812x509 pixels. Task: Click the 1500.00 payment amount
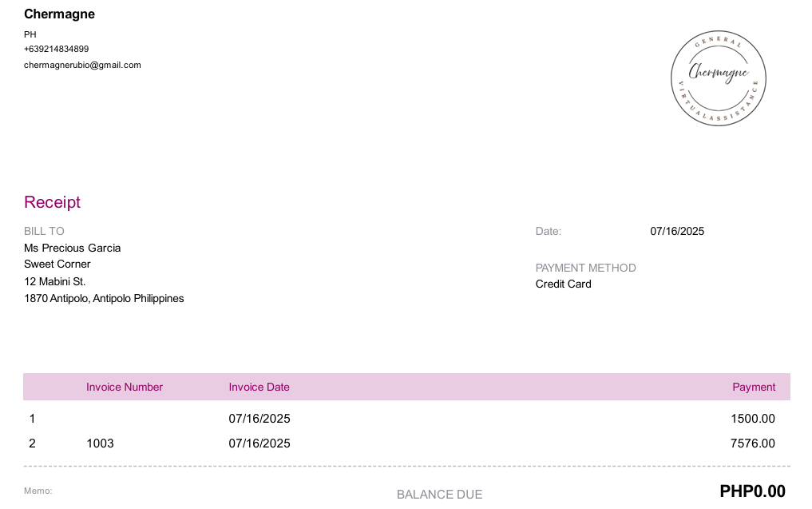tap(752, 419)
